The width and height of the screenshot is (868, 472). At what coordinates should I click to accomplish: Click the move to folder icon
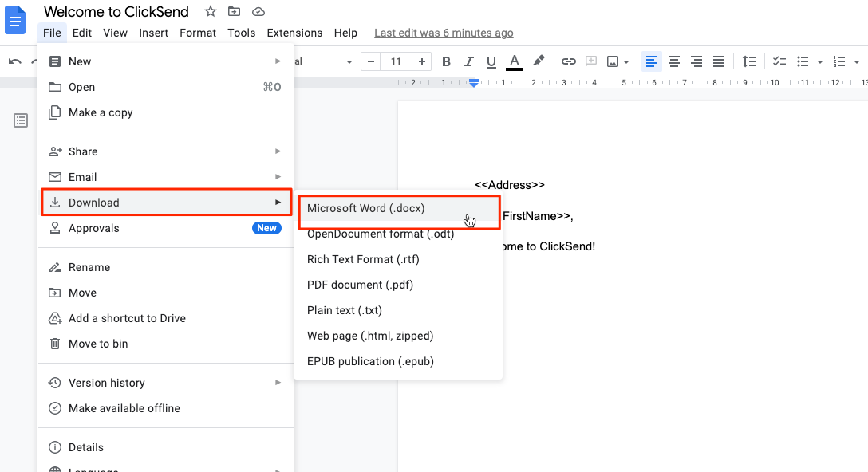tap(235, 11)
